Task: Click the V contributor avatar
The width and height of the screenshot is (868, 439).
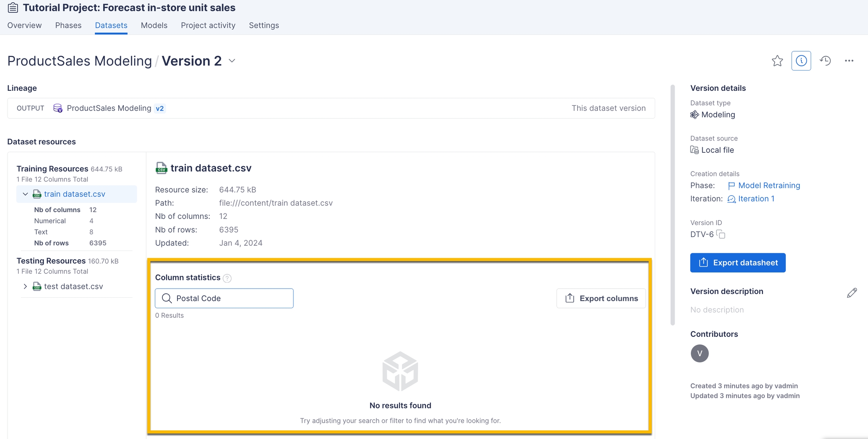Action: tap(699, 353)
